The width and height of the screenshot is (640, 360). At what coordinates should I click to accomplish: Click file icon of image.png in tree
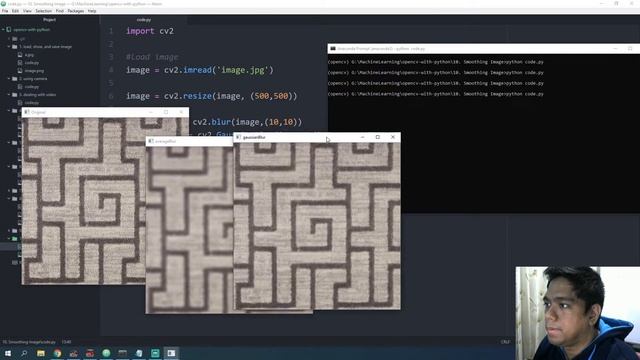[x=20, y=71]
